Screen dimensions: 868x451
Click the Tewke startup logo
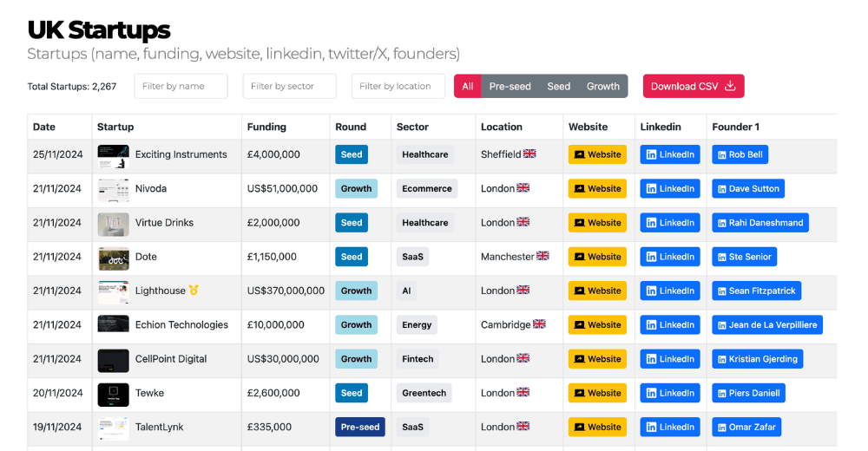coord(113,393)
